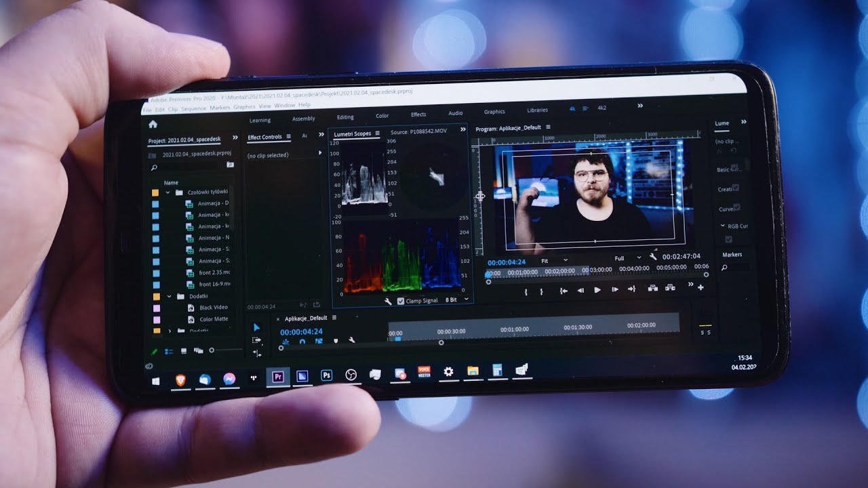This screenshot has height=488, width=868.
Task: Open the Program monitor button editor plus
Action: click(x=701, y=287)
